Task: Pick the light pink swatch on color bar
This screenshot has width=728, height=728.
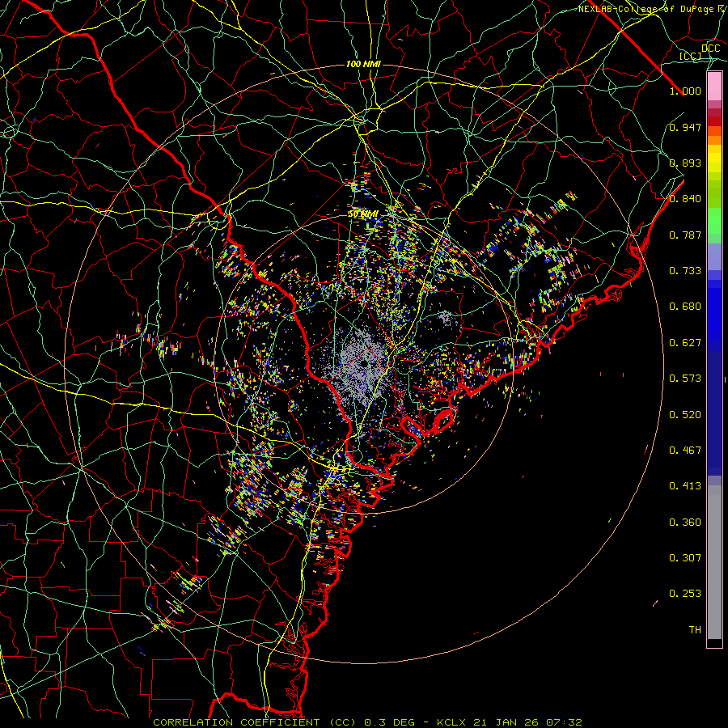Action: click(714, 86)
